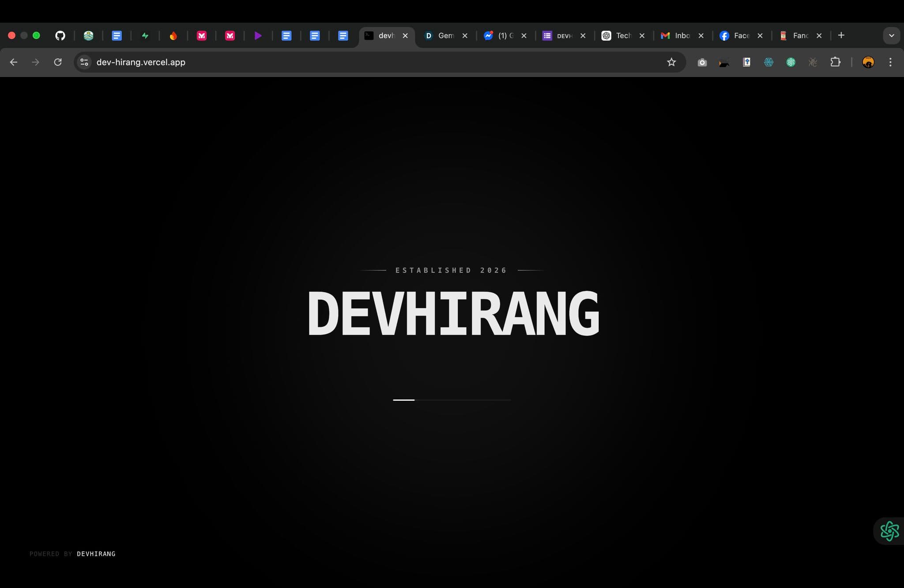
Task: Open the camera screenshot extension
Action: pos(702,63)
